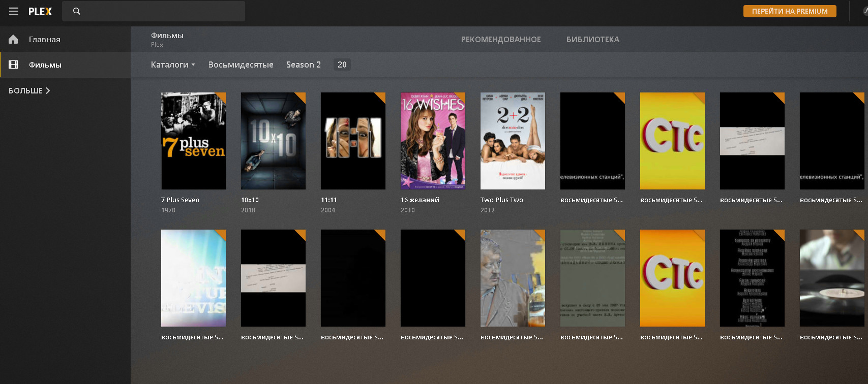Open the bright white-blue glowing poster
The width and height of the screenshot is (868, 384).
193,278
